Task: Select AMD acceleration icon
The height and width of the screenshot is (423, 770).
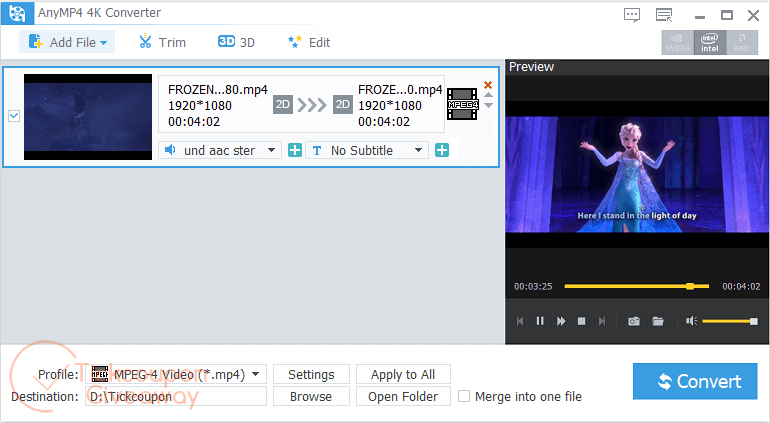Action: point(742,42)
